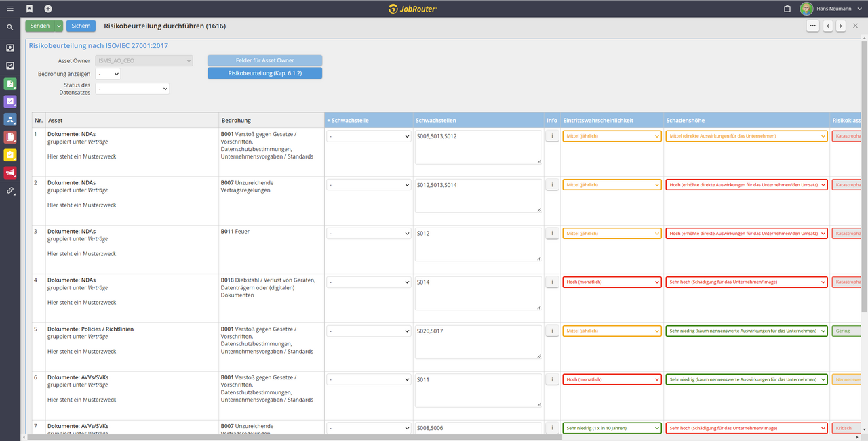This screenshot has width=868, height=441.
Task: Open the three-dots more options button
Action: (812, 26)
